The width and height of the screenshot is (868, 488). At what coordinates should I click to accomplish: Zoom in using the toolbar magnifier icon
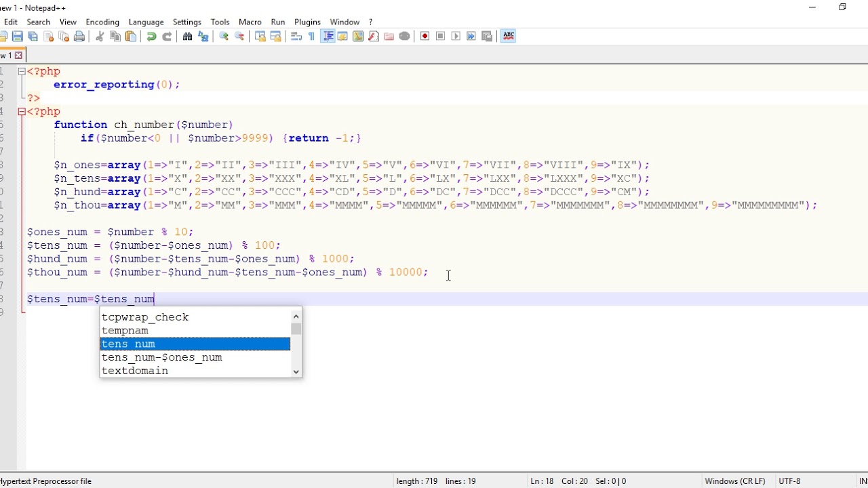(224, 36)
